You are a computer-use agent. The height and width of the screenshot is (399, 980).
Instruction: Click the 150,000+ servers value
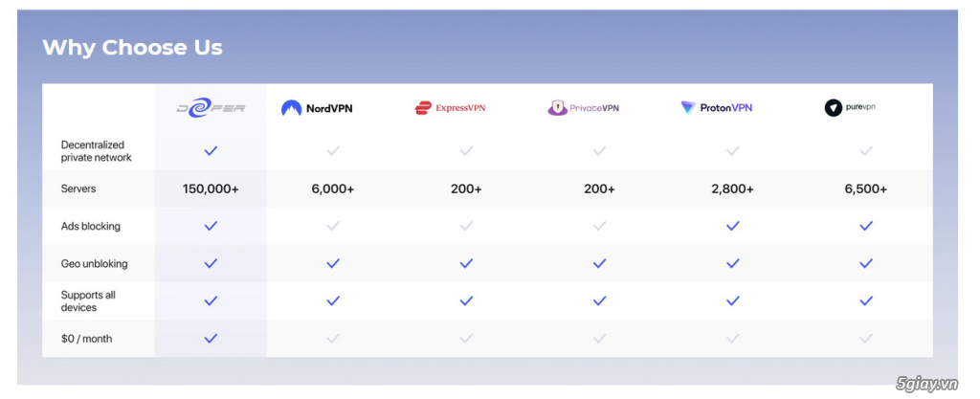pyautogui.click(x=211, y=188)
